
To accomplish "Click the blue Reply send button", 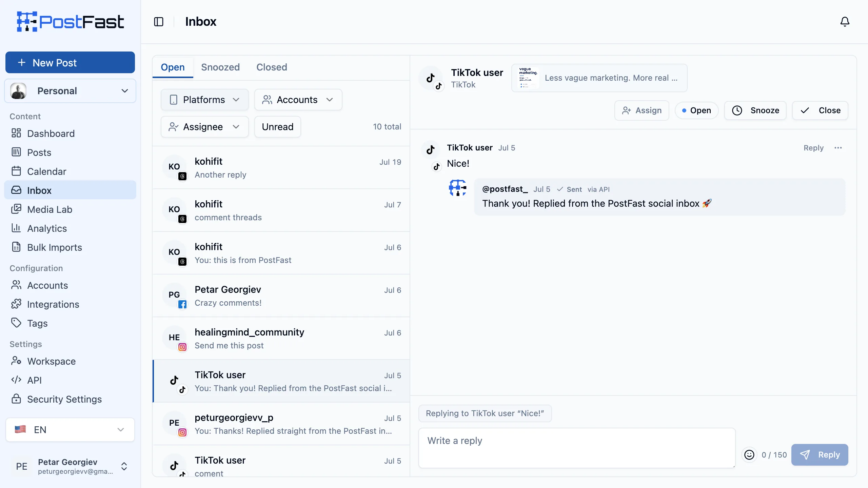I will coord(820,455).
